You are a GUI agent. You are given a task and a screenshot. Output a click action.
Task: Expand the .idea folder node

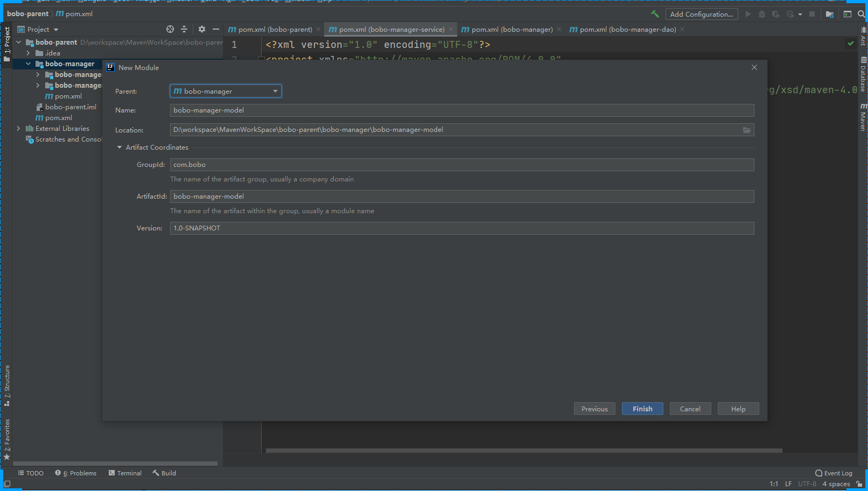coord(29,53)
